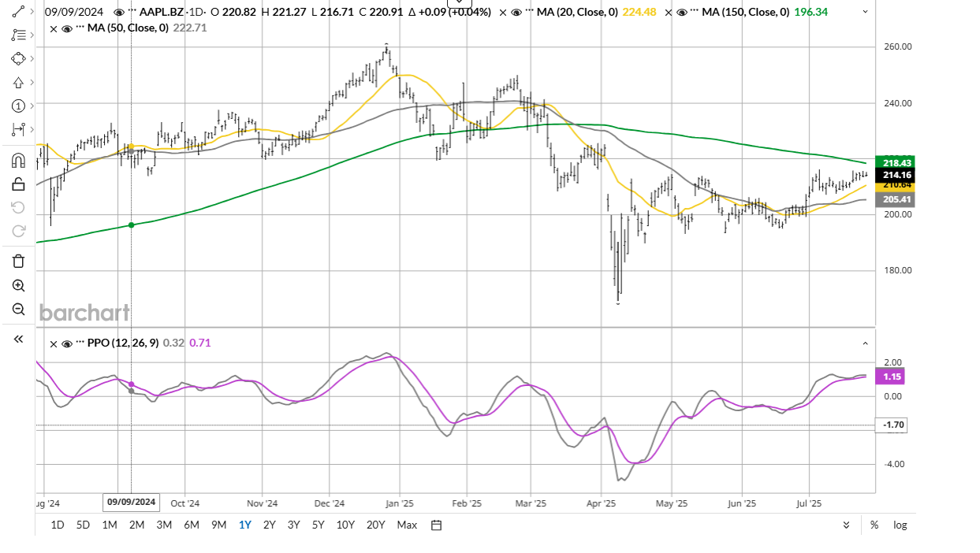980x553 pixels.
Task: Undo the last chart action
Action: (19, 208)
